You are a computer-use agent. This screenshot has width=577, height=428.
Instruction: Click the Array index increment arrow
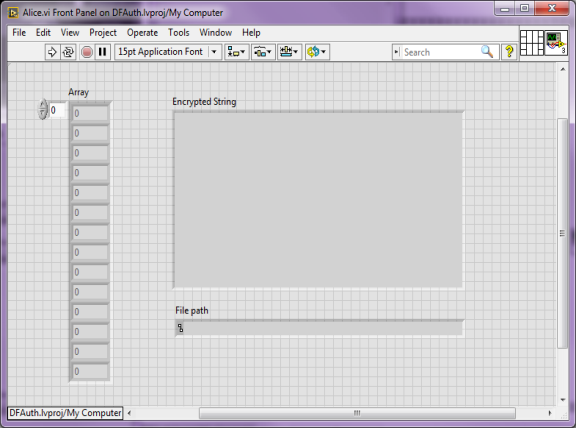pyautogui.click(x=43, y=105)
